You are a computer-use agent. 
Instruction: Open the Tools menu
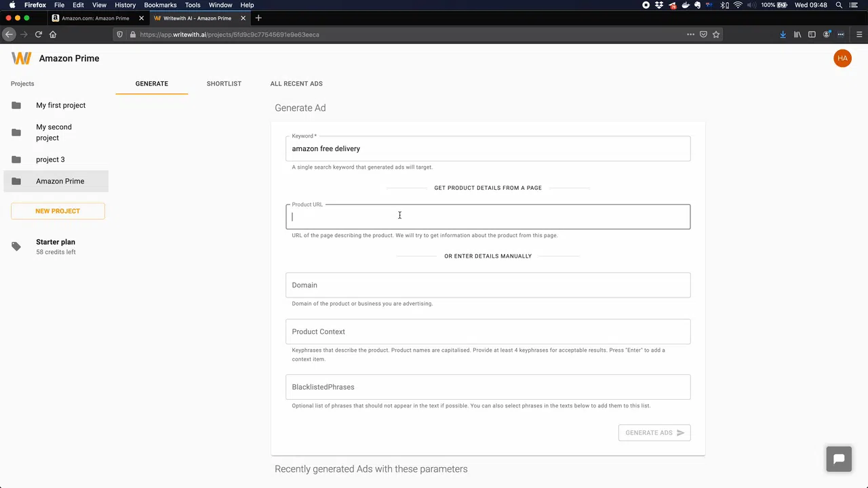[193, 5]
